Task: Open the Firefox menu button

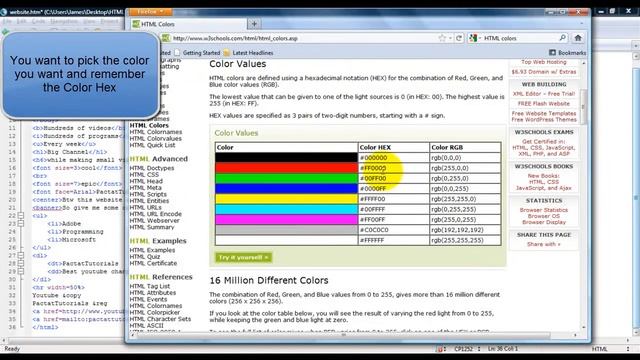Action: (x=150, y=12)
